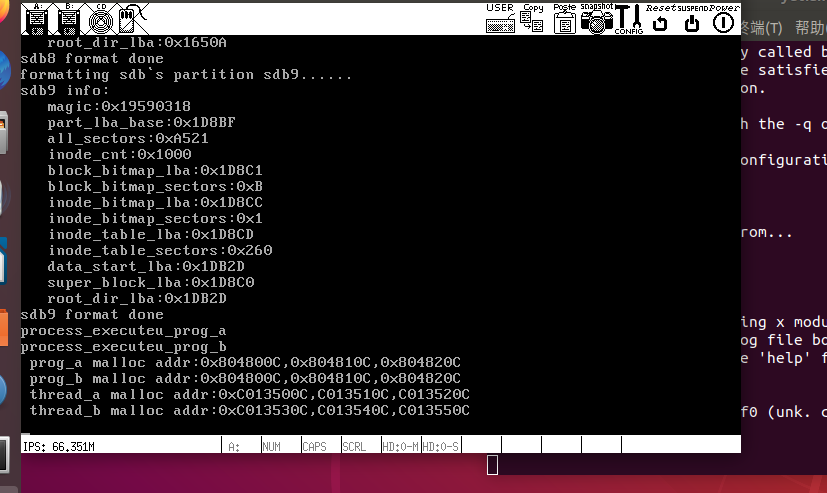Click the Paste icon in Bochs toolbar
The image size is (827, 493).
[x=564, y=17]
